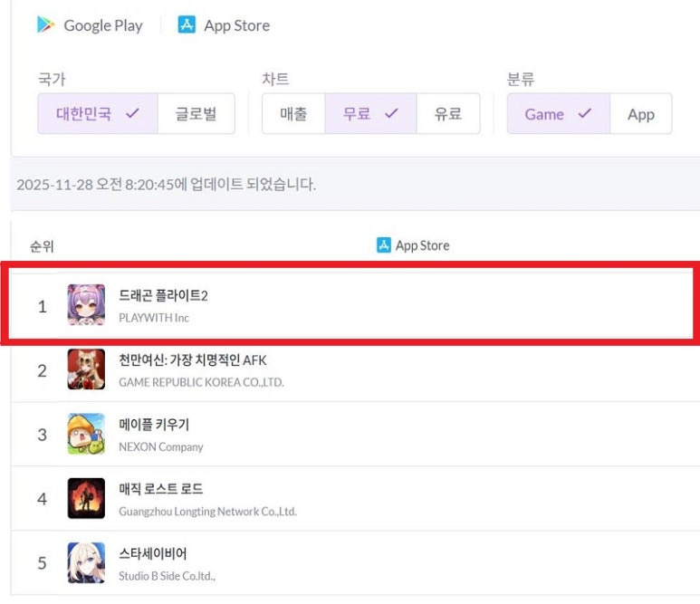Screen dimensions: 700x604
Task: Click rank number 1
Action: (x=42, y=307)
